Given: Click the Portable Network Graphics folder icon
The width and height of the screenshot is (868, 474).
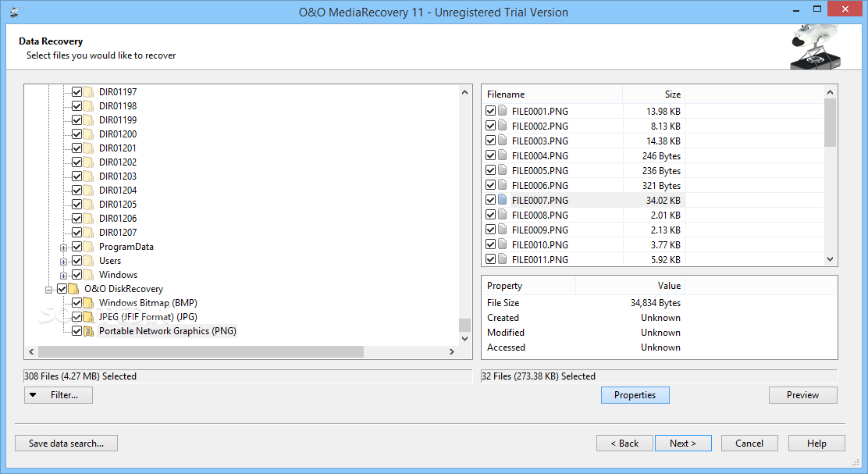Looking at the screenshot, I should tap(88, 331).
